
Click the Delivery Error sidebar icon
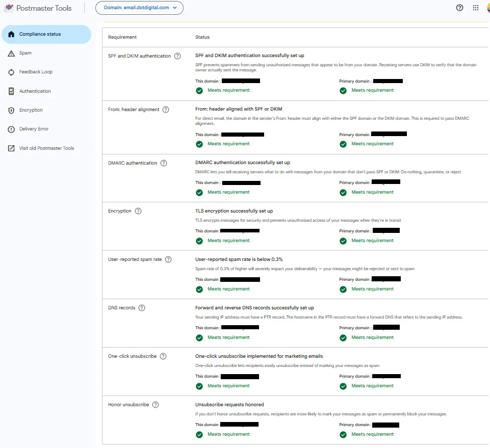pos(11,129)
